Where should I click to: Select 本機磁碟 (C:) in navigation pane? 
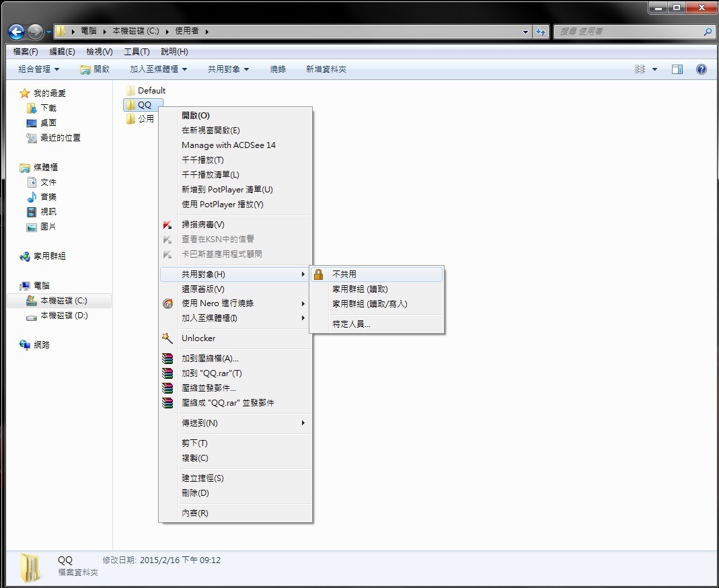(x=59, y=301)
